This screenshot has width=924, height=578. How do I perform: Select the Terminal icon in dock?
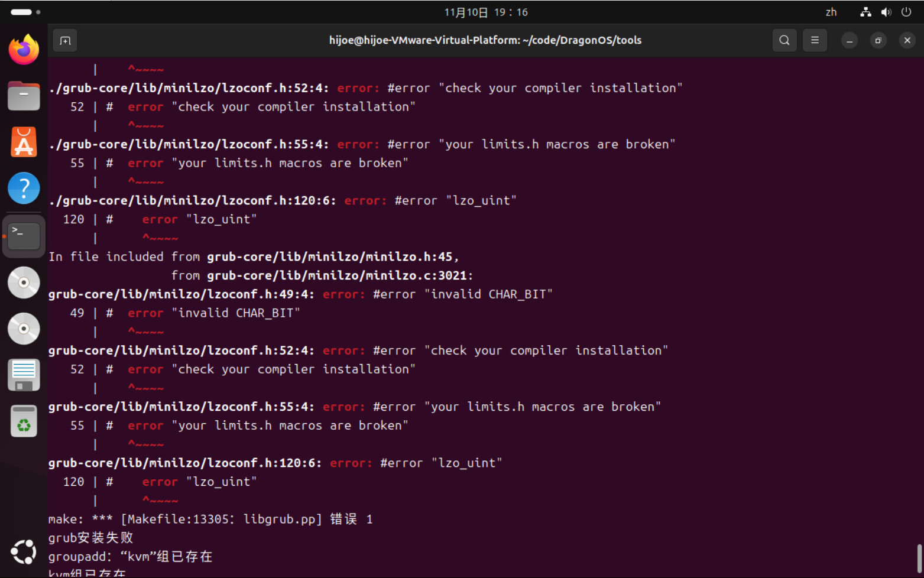(24, 236)
